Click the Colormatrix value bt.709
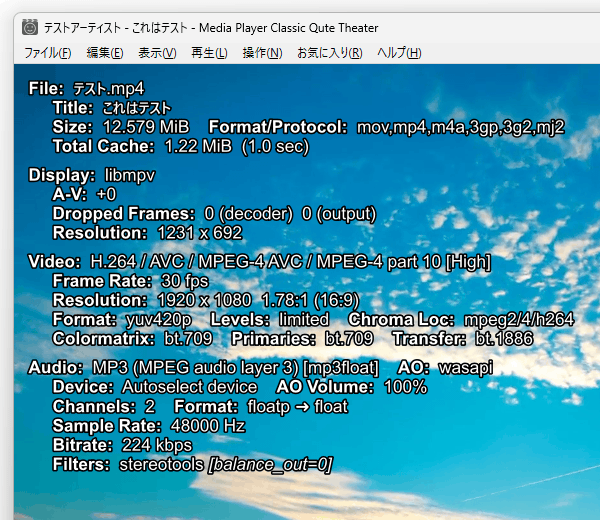 (x=188, y=339)
